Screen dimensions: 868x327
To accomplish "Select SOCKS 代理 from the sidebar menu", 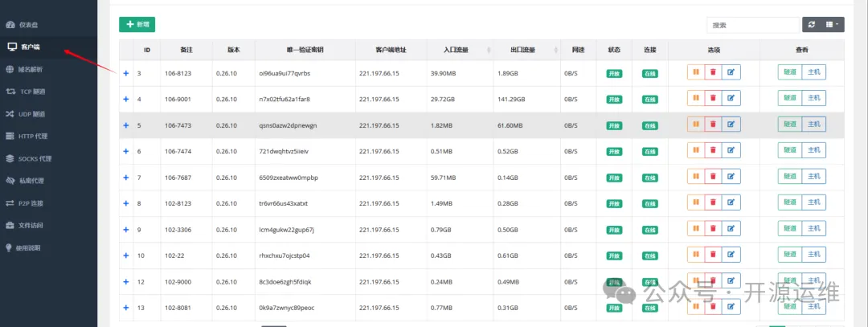I will 35,158.
